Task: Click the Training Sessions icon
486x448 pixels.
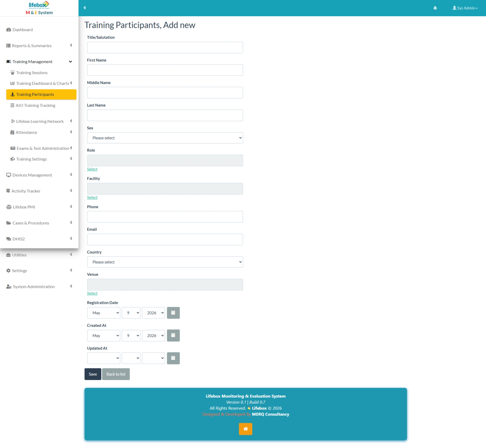Action: 13,73
